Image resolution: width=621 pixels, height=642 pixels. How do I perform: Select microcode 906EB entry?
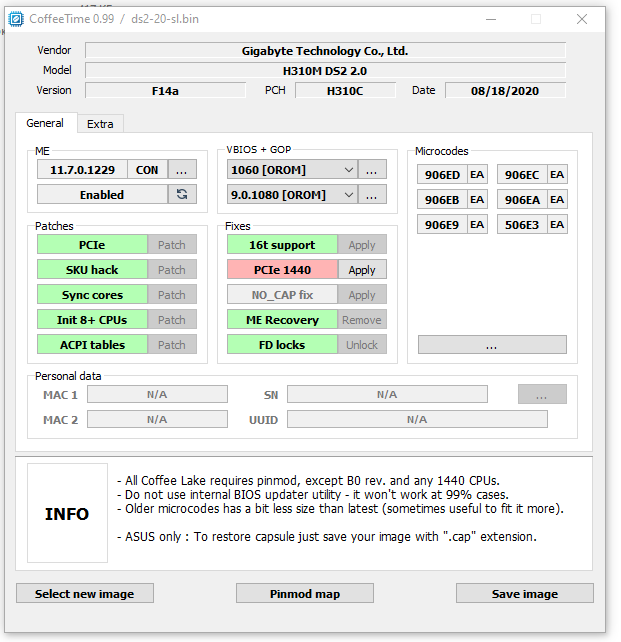point(442,199)
